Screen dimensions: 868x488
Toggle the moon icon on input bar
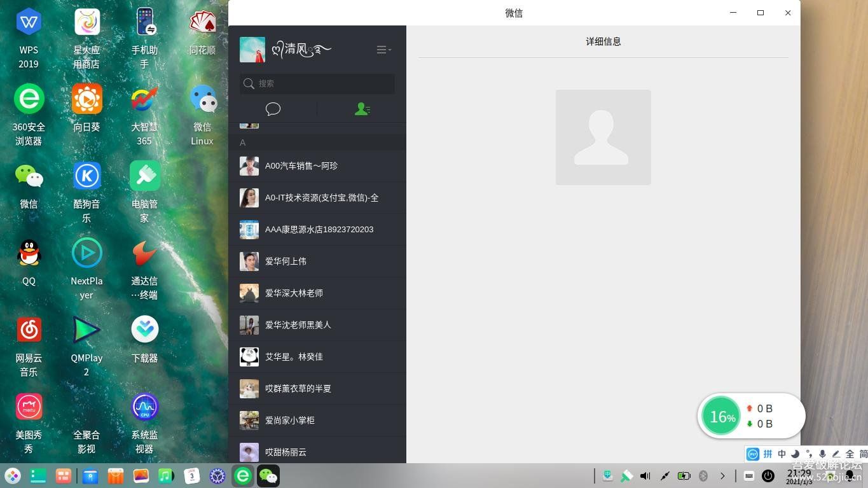click(795, 454)
